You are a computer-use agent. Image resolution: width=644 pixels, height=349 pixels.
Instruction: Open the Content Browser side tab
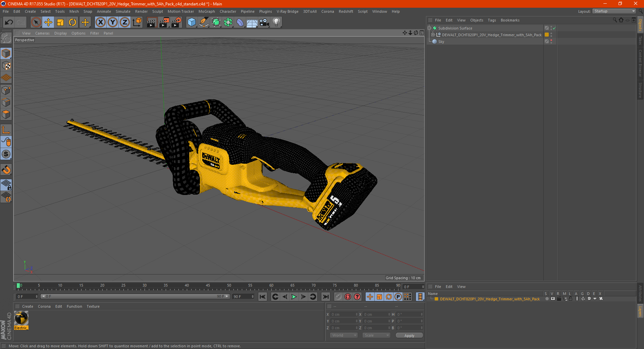pyautogui.click(x=640, y=63)
